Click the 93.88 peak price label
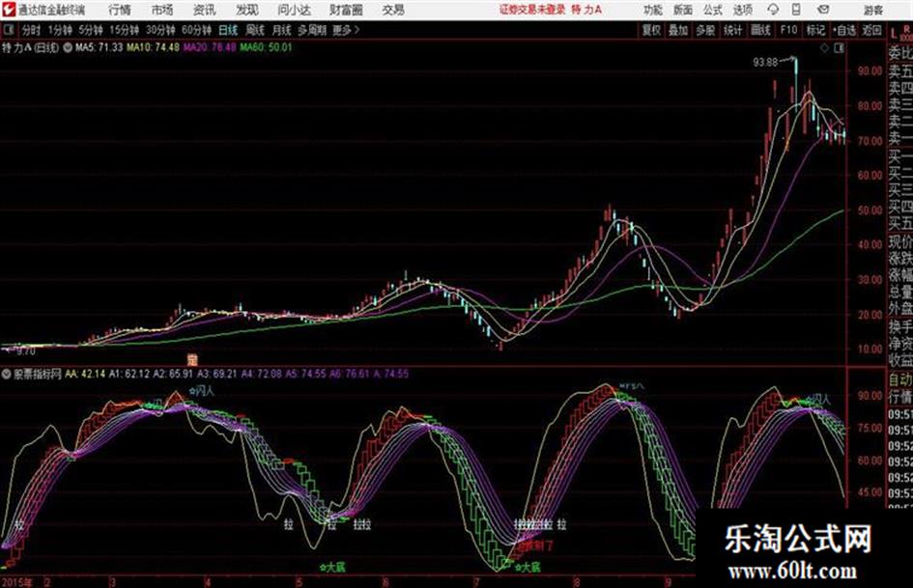 coord(765,62)
